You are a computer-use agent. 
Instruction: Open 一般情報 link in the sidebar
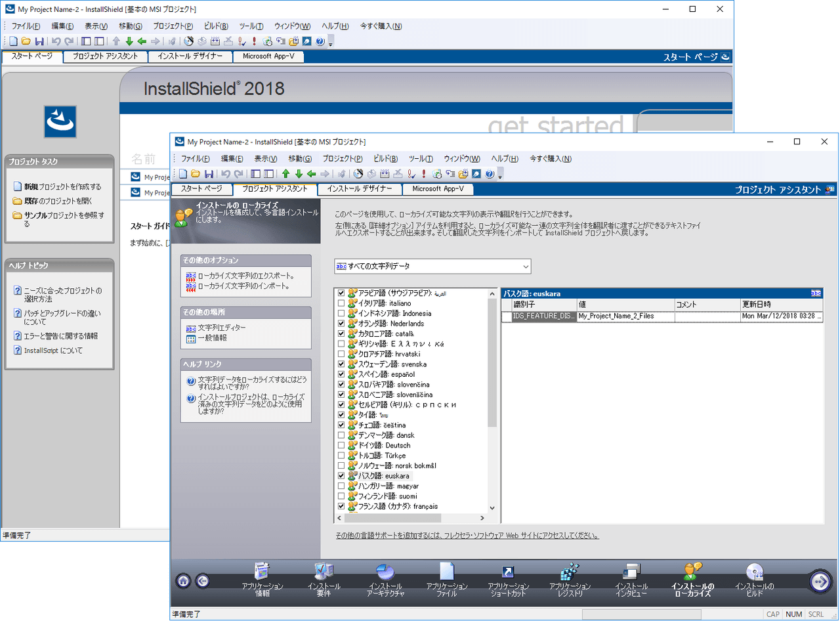[213, 338]
